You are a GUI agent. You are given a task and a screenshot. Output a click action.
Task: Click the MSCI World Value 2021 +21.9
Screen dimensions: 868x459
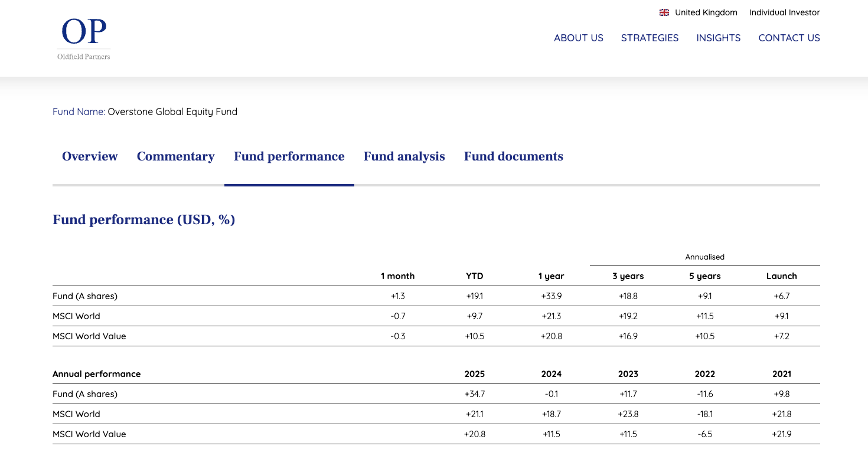tap(782, 434)
